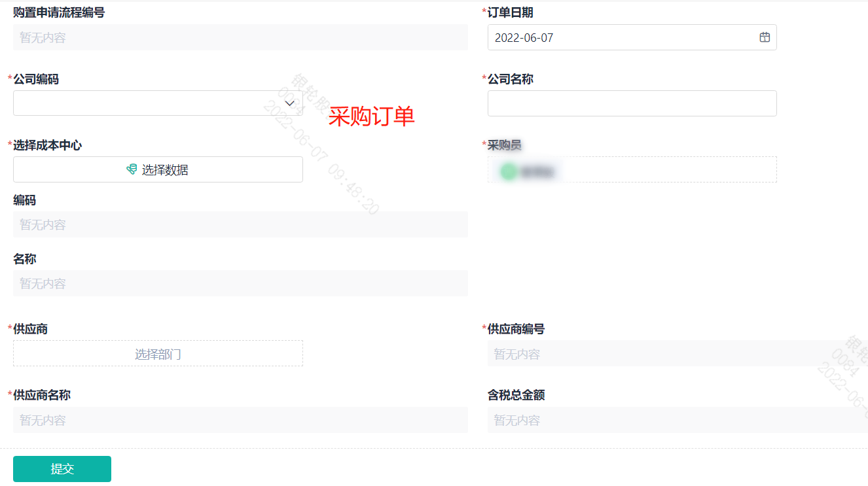Click the 含税总金额 field
The image size is (868, 486).
coord(674,420)
